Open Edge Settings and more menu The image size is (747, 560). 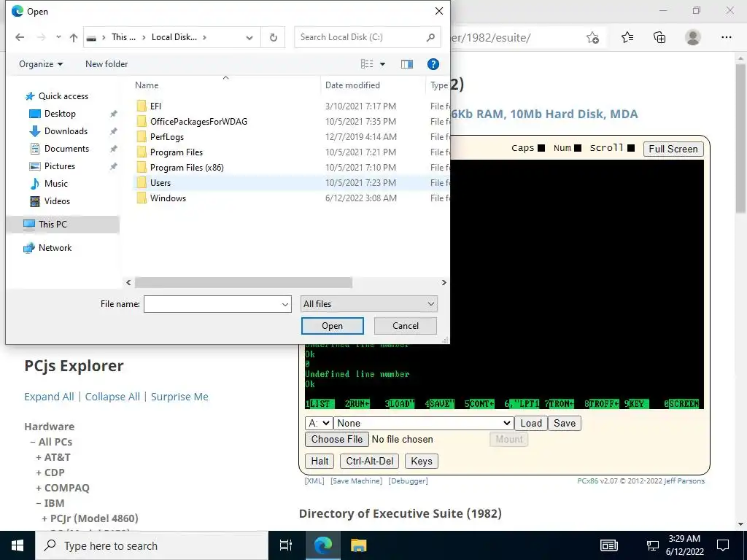pos(726,37)
